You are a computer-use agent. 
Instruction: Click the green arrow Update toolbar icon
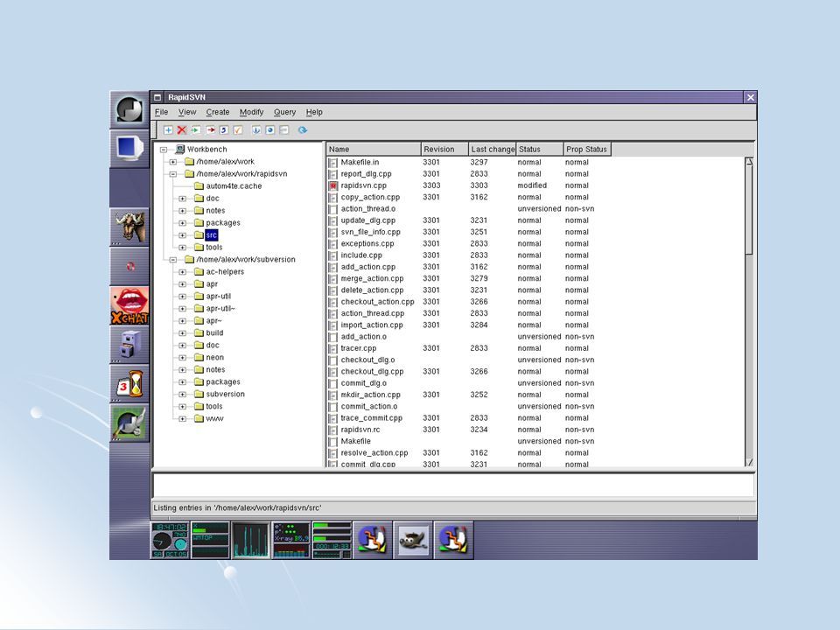195,130
